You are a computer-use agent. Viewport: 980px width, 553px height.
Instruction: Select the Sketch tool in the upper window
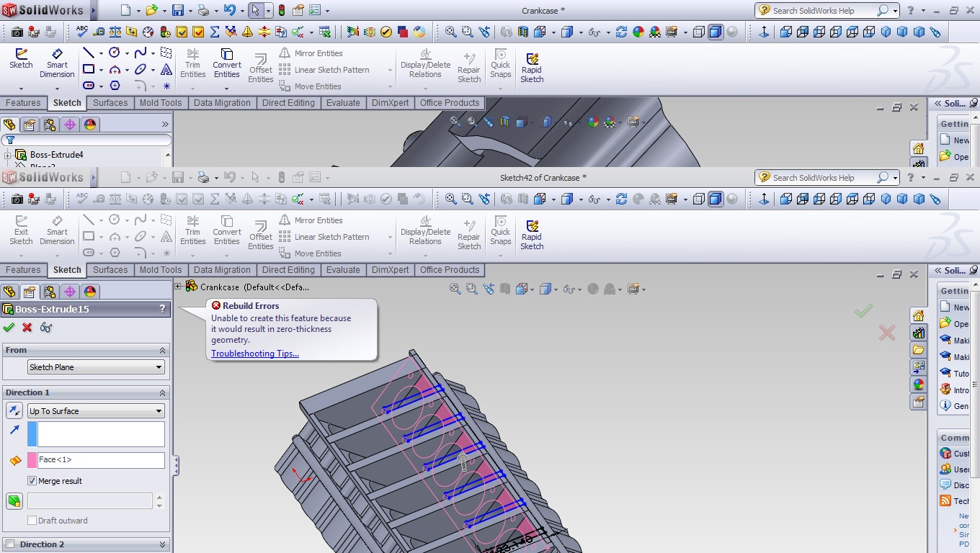click(x=21, y=59)
